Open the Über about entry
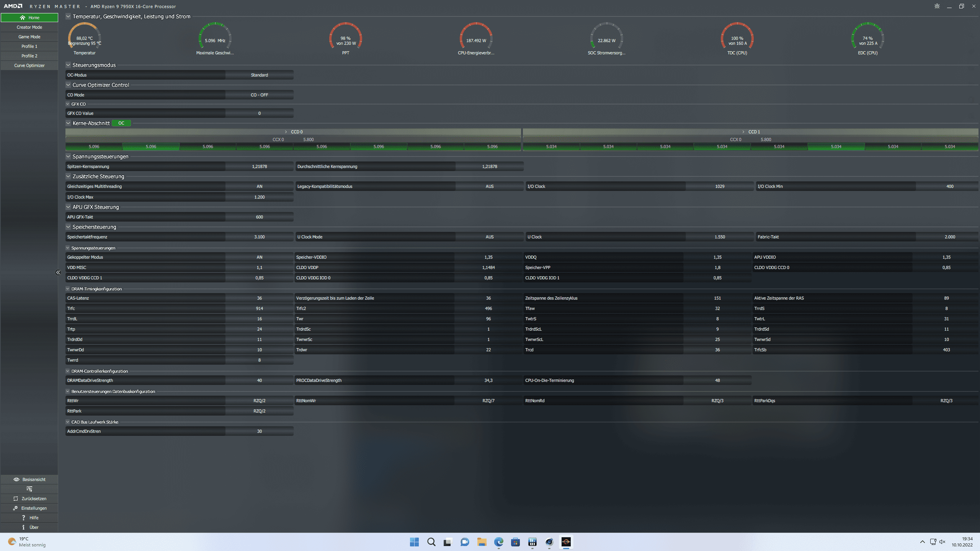The image size is (980, 551). coord(29,527)
